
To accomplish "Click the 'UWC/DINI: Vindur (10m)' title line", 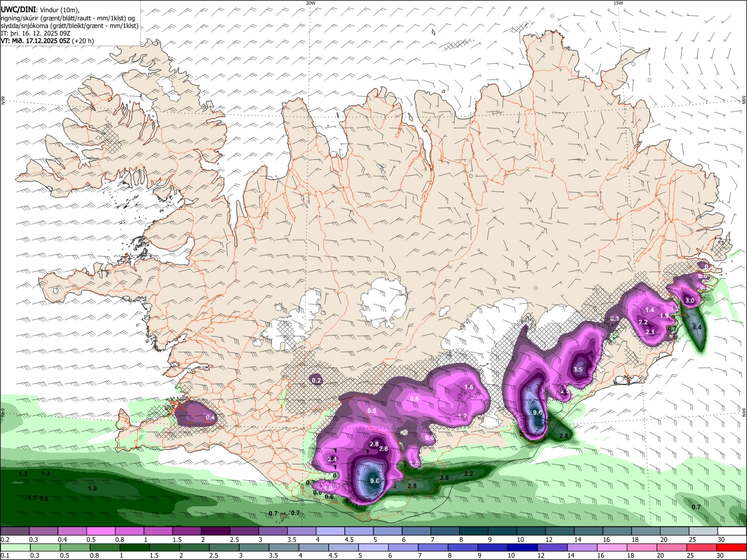I will tap(40, 9).
